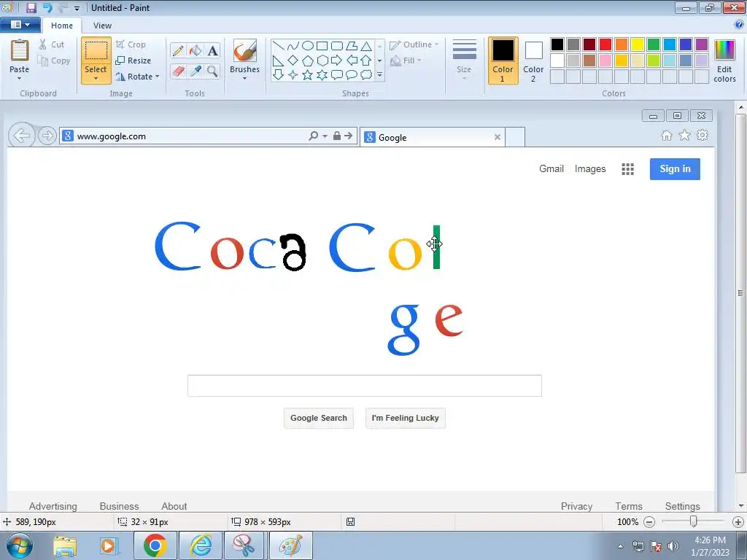
Task: Expand the Shapes gallery more arrow
Action: pos(379,75)
